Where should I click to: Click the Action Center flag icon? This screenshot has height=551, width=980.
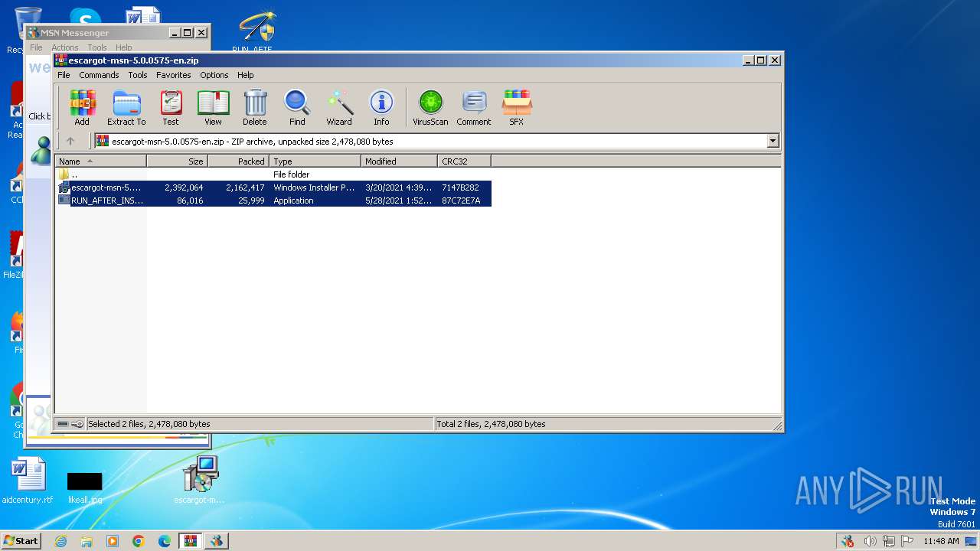907,541
